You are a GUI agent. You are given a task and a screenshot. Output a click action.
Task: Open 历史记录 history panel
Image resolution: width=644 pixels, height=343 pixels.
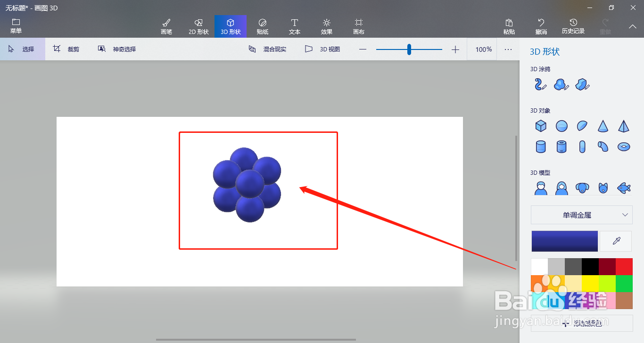point(573,26)
